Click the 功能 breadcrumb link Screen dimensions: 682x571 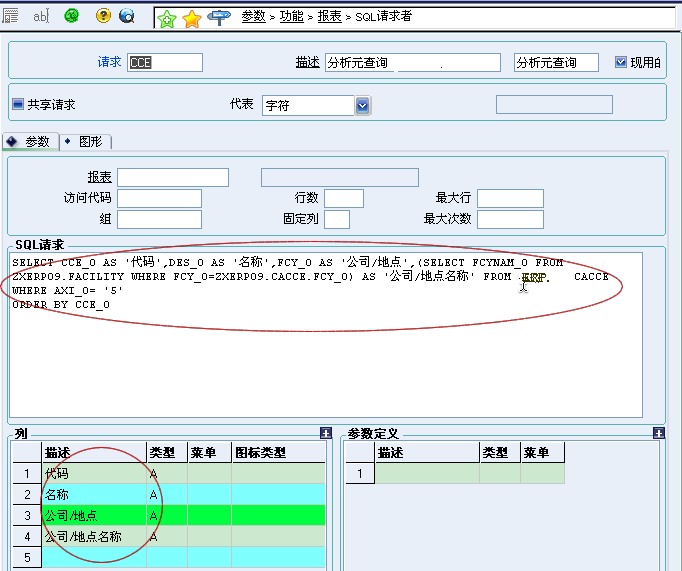point(292,17)
